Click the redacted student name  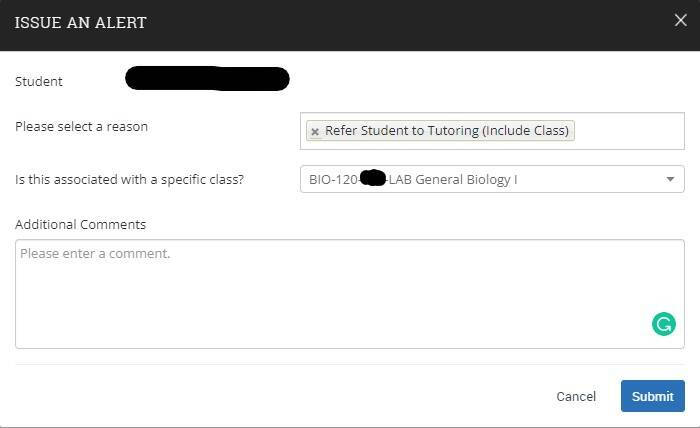pos(207,78)
